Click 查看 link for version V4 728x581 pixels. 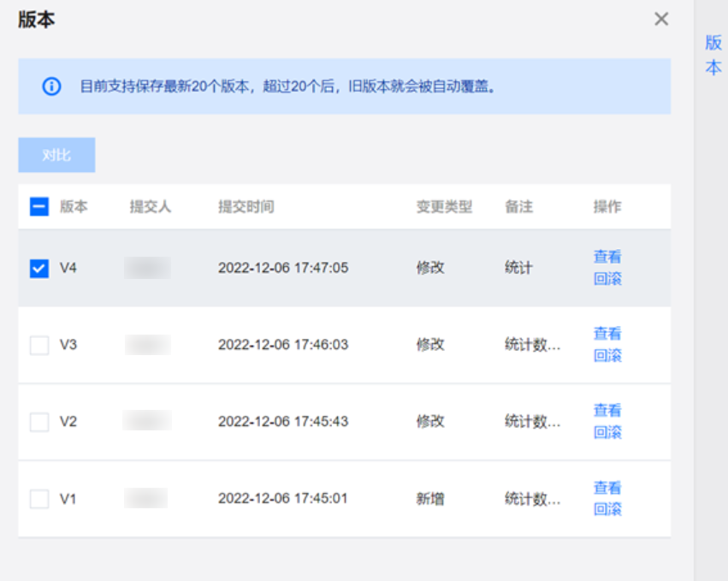(x=607, y=257)
